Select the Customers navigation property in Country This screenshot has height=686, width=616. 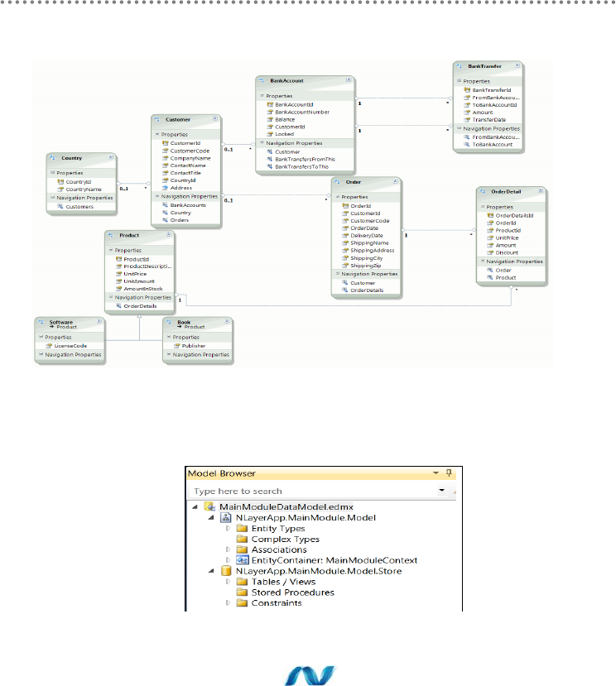click(x=79, y=207)
